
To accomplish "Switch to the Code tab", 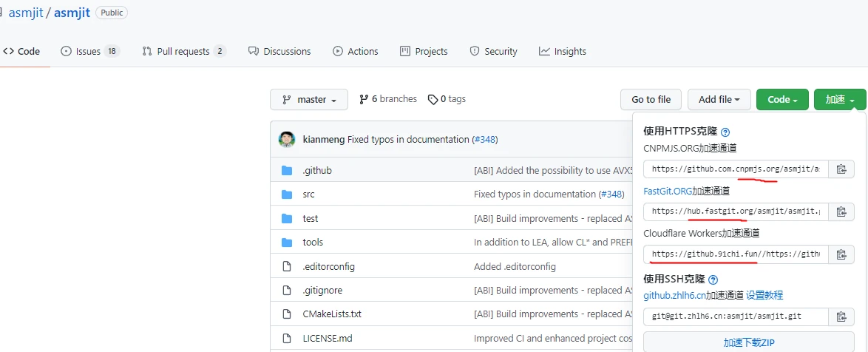I will pyautogui.click(x=21, y=52).
